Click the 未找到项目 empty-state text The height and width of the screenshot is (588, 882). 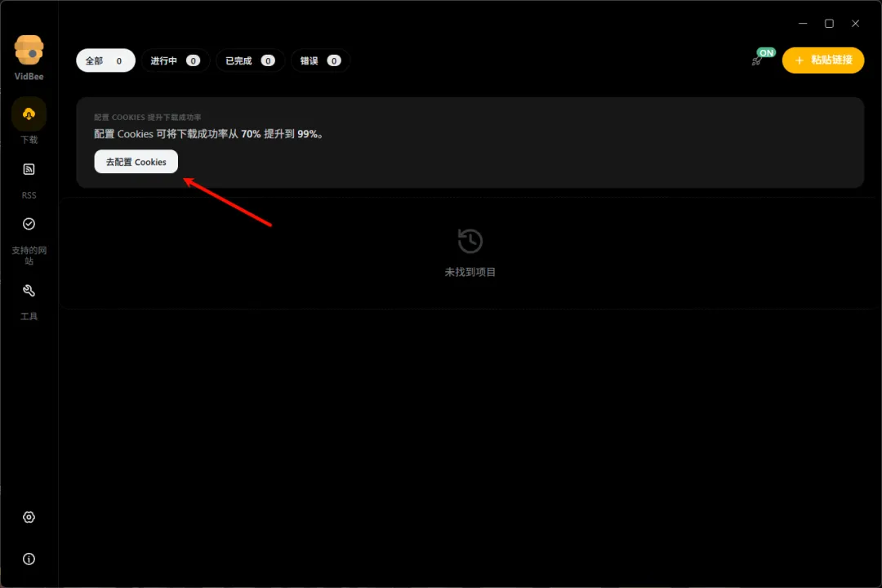pos(470,272)
